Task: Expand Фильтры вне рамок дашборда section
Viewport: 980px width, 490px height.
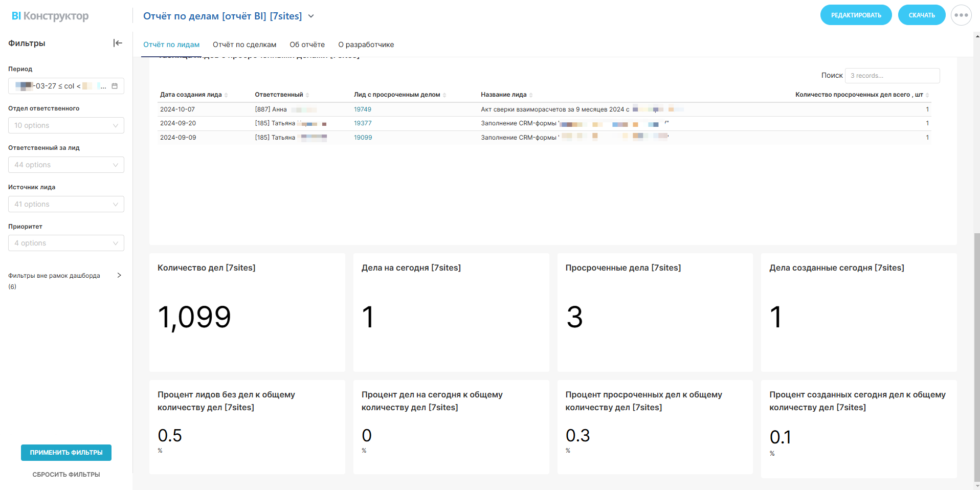Action: click(119, 275)
